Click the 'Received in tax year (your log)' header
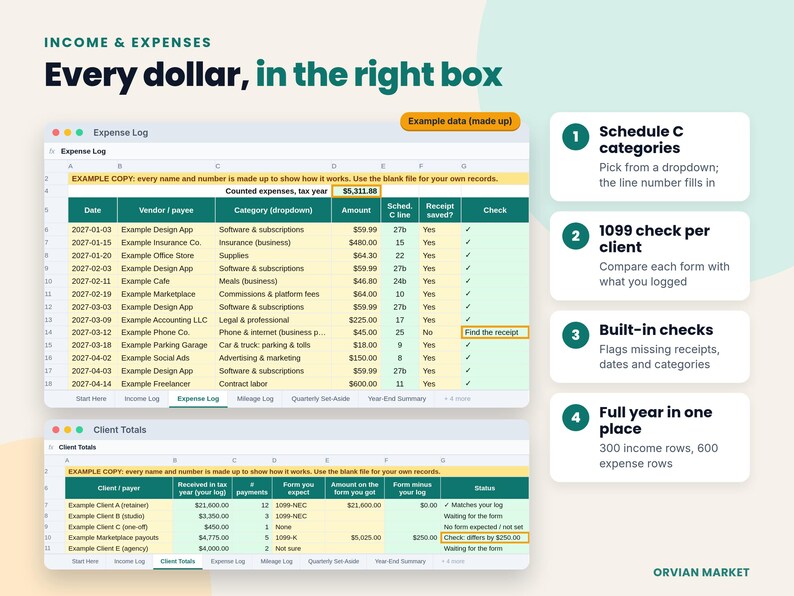This screenshot has width=794, height=596. [202, 489]
